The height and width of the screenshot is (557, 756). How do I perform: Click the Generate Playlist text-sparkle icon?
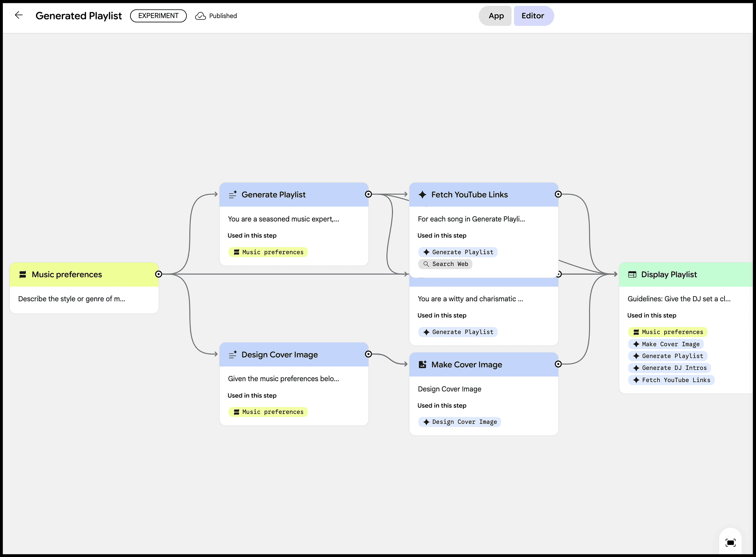click(232, 195)
